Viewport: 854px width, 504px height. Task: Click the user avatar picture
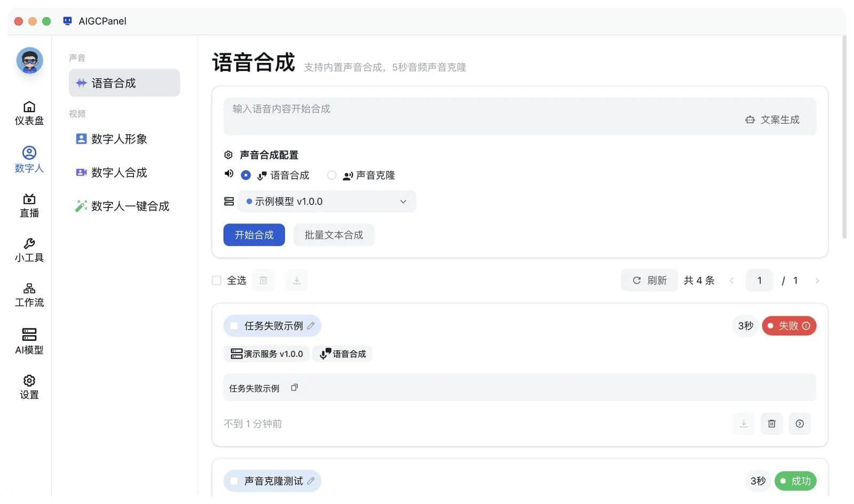coord(30,60)
